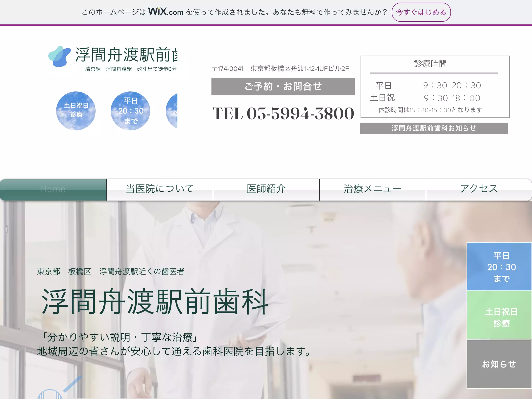This screenshot has height=399, width=532.
Task: Click the large hero title 浮間舟渡駅前歯科
Action: pos(155,302)
